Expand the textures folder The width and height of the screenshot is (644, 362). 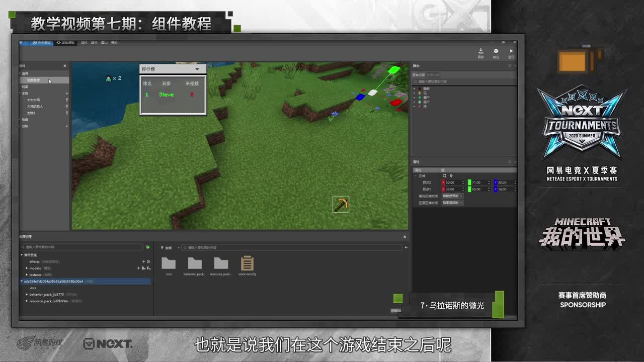(27, 275)
